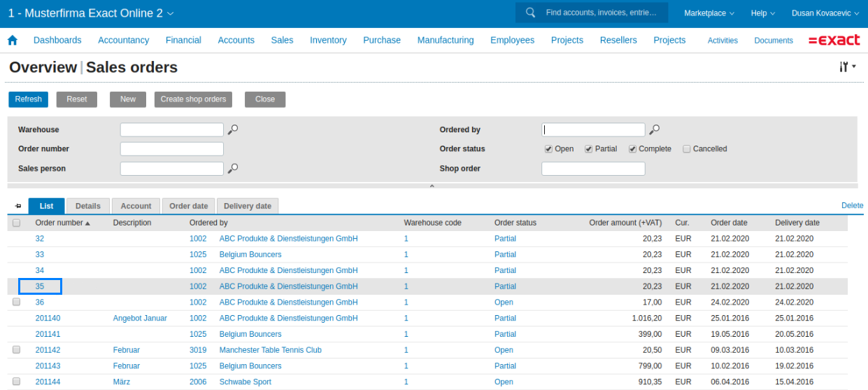Screen dimensions: 868x390
Task: Open the Marketplace dropdown
Action: [x=709, y=13]
